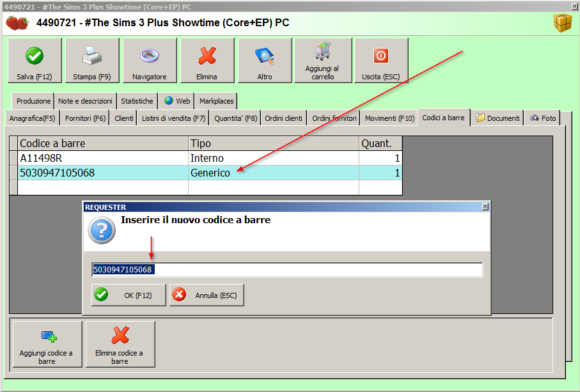Image resolution: width=580 pixels, height=392 pixels.
Task: Click the strawberry logo icon
Action: (x=17, y=23)
